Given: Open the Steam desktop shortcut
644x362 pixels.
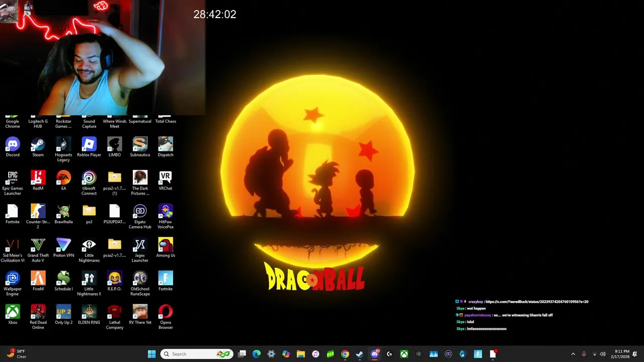Looking at the screenshot, I should tap(38, 147).
